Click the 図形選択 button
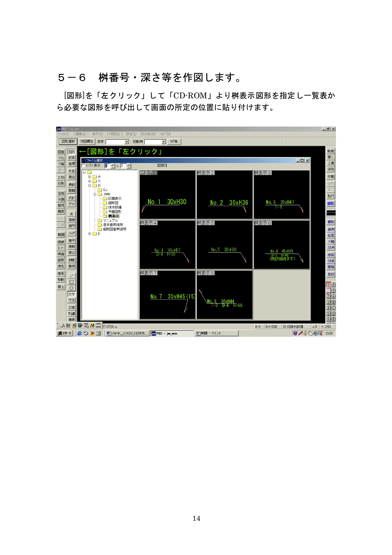The width and height of the screenshot is (392, 555). tap(68, 141)
